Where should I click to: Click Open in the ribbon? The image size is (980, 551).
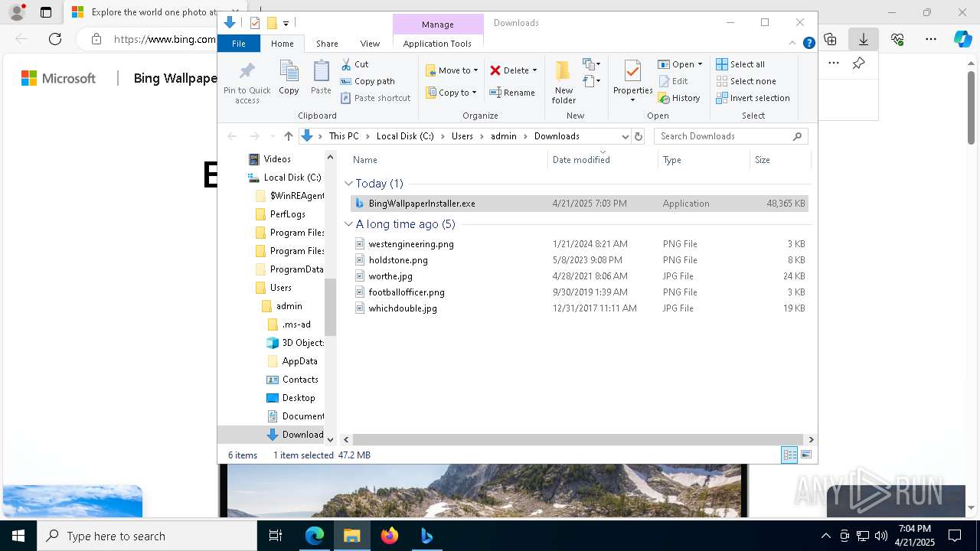[680, 64]
